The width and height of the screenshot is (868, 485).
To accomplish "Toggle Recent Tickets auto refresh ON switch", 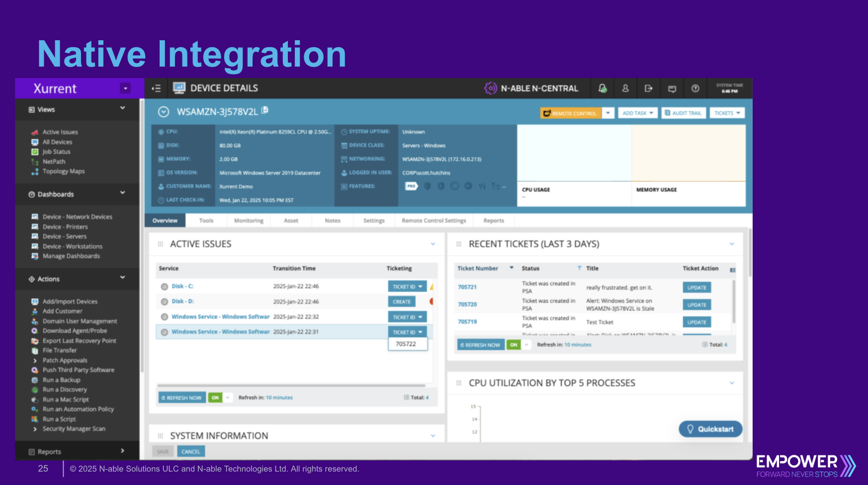I will point(519,345).
